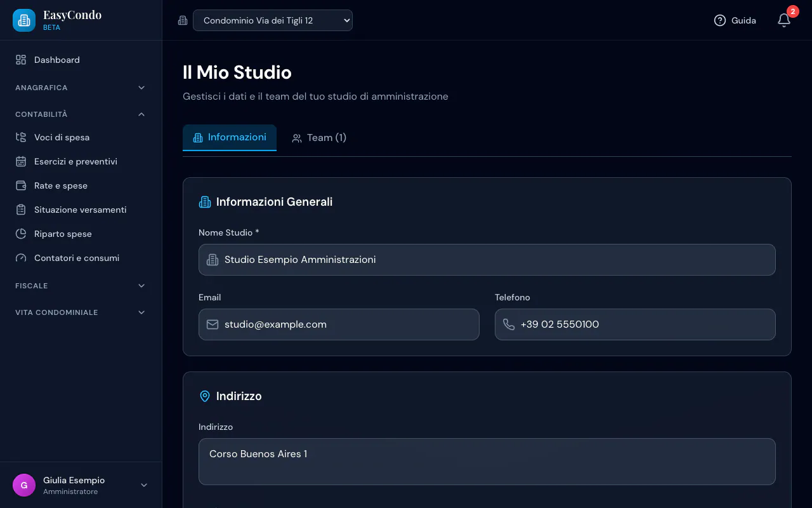The image size is (812, 508).
Task: Click the Situazione versamenti clipboard icon
Action: (21, 210)
